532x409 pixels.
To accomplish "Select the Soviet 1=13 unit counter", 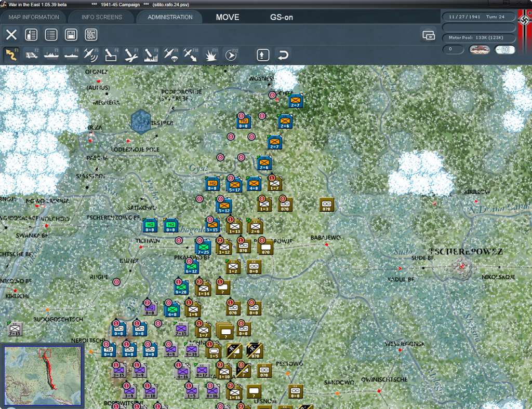I will (234, 227).
